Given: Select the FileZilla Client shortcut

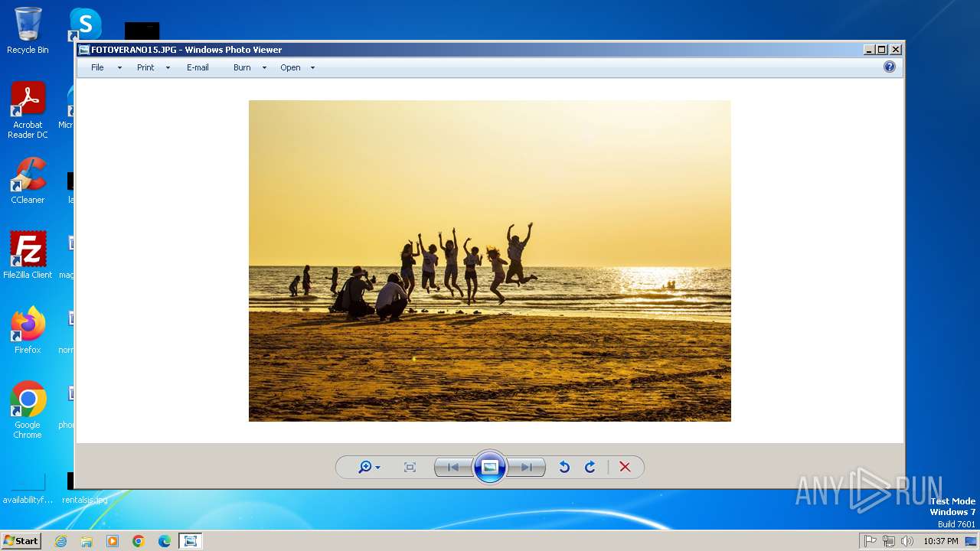Looking at the screenshot, I should click(x=28, y=255).
